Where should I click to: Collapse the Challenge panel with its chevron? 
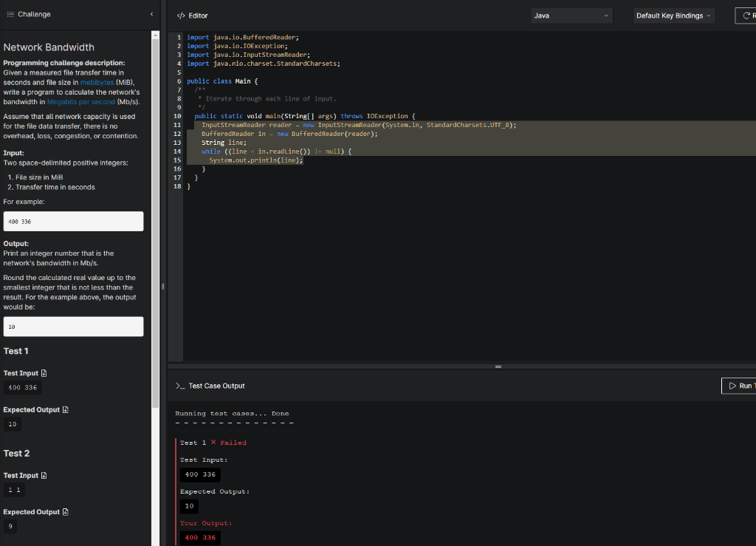151,13
